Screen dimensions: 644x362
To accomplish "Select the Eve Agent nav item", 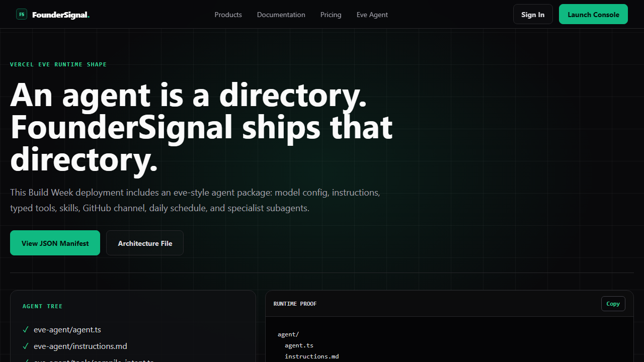I will [372, 15].
